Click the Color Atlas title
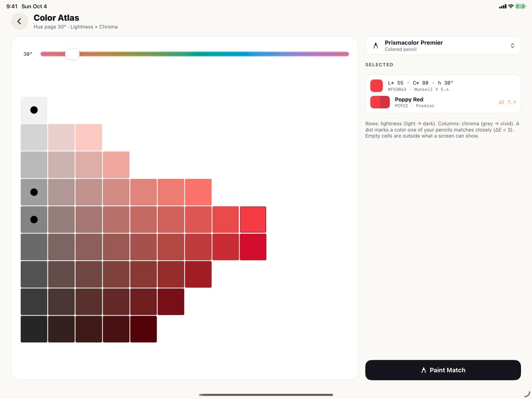 (x=57, y=18)
